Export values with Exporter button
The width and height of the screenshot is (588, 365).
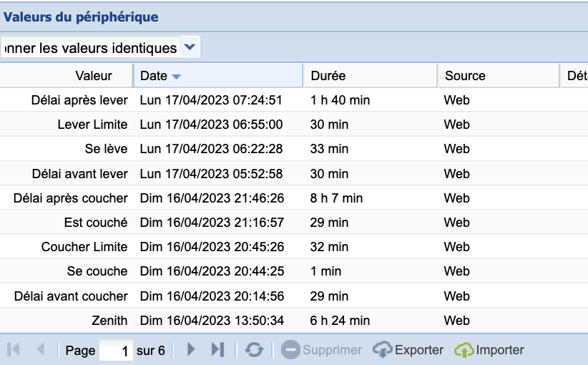409,350
